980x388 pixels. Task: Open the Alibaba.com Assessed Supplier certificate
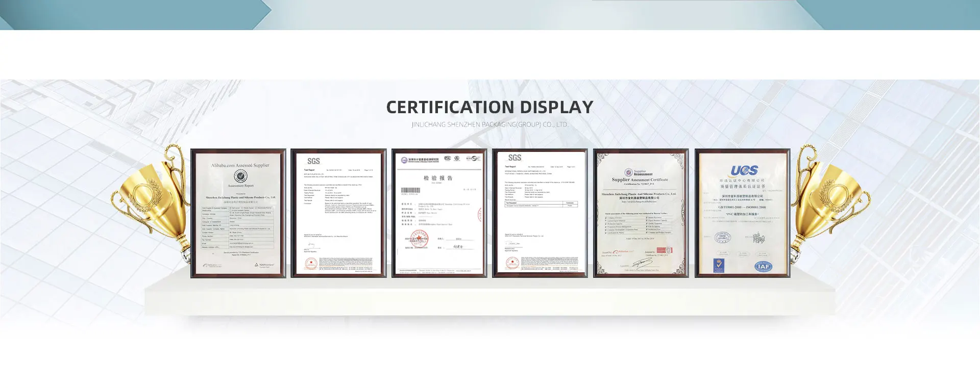coord(238,213)
